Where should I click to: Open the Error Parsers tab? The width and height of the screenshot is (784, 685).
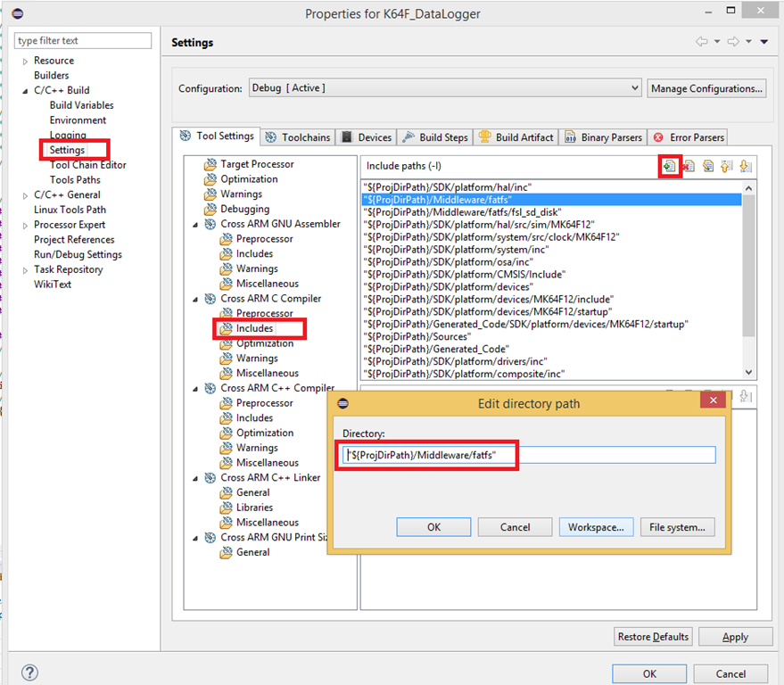[x=689, y=137]
